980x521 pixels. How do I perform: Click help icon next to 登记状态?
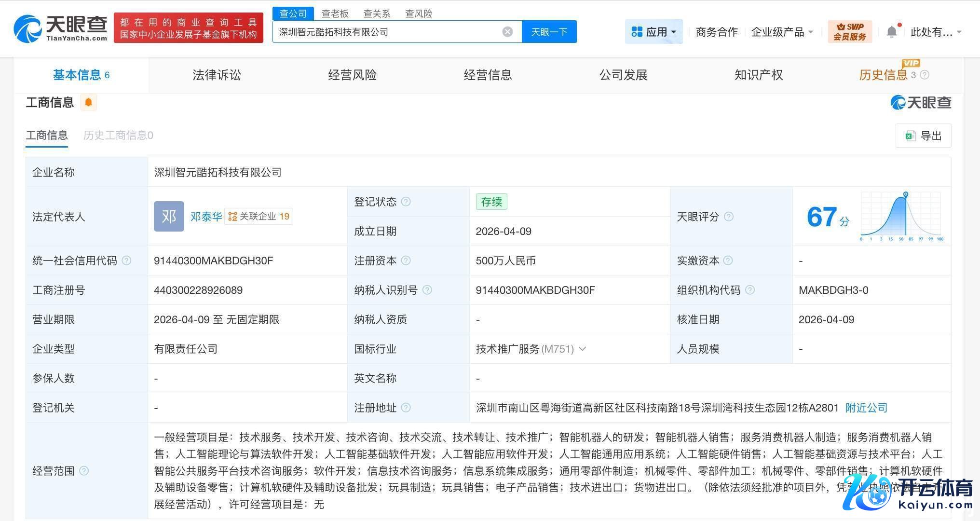point(406,202)
